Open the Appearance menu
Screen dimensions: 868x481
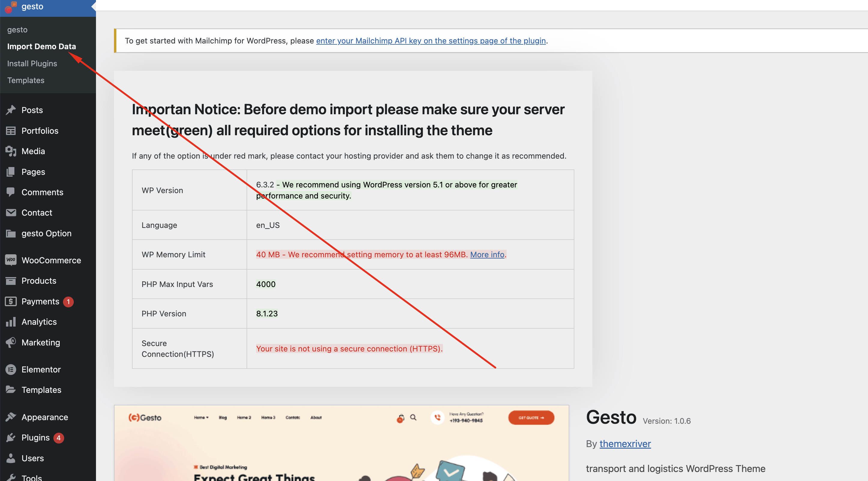click(44, 417)
